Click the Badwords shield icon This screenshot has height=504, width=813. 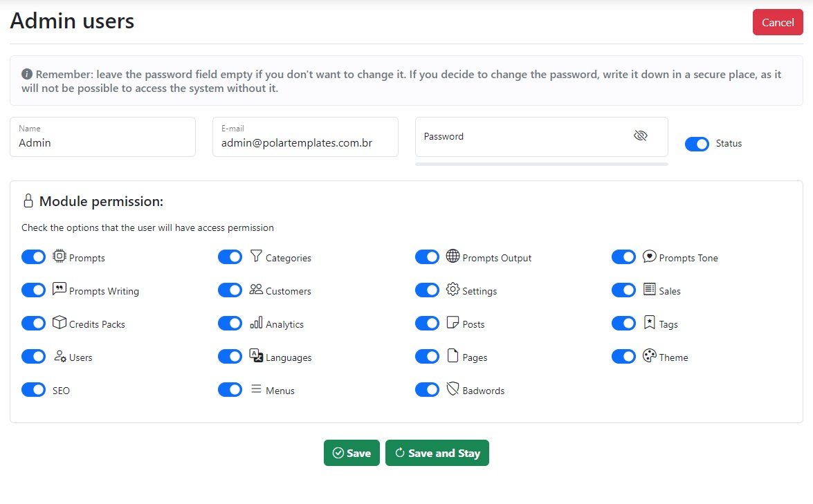point(453,389)
